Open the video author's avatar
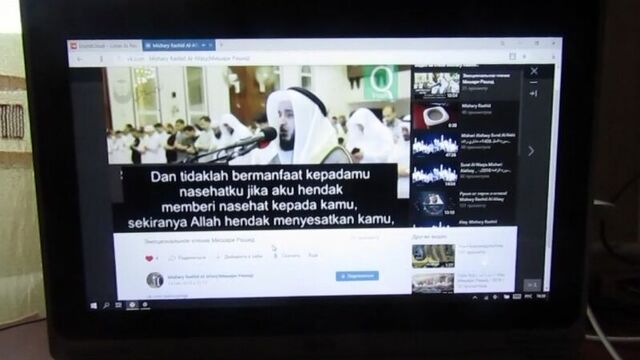Viewport: 640px width, 360px height. pyautogui.click(x=155, y=280)
